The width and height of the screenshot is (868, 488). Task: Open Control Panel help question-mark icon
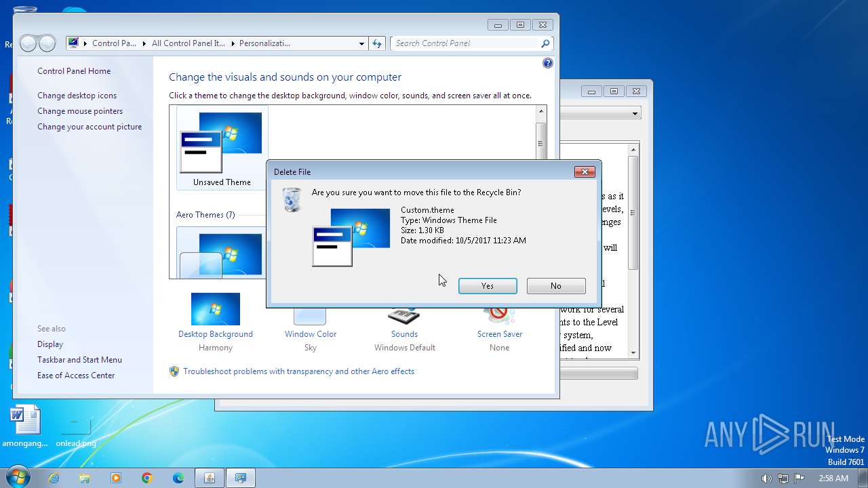pyautogui.click(x=548, y=63)
